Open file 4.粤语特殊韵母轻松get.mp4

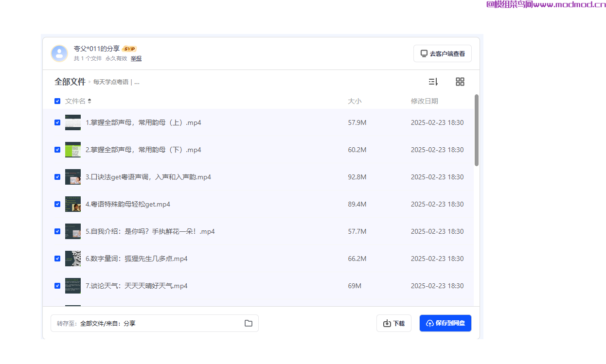pos(128,204)
